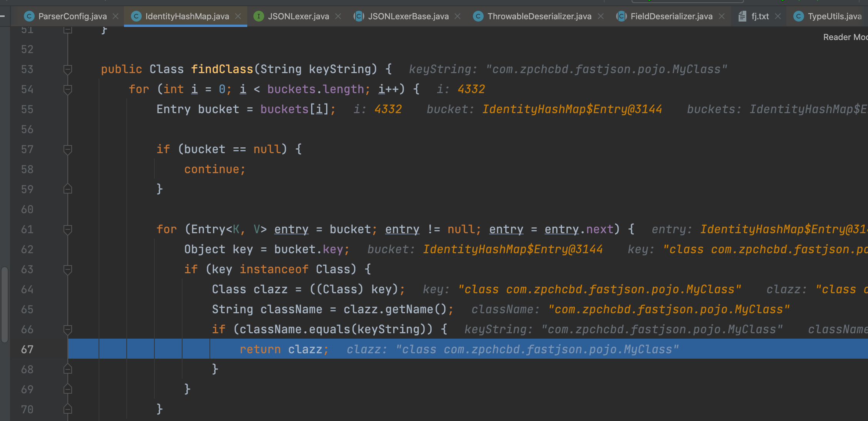Screen dimensions: 868x421
Task: Switch to the ParserConfig.java tab
Action: tap(72, 16)
